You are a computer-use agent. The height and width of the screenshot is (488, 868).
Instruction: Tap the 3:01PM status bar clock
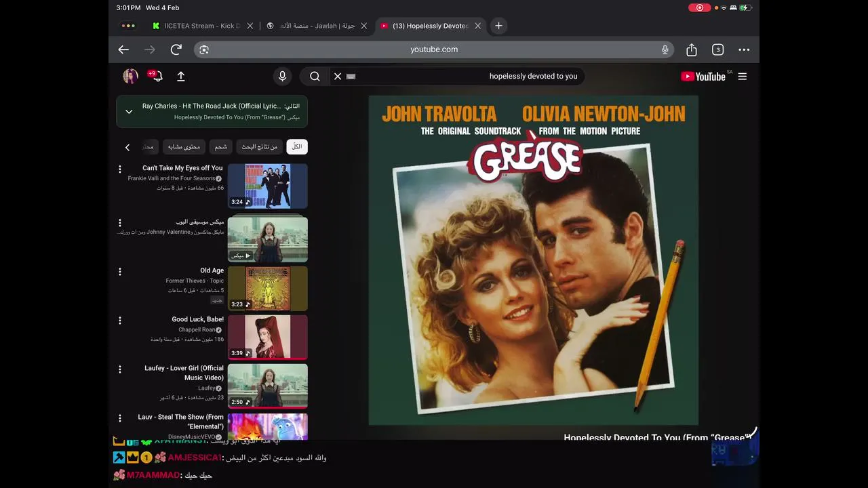coord(128,7)
